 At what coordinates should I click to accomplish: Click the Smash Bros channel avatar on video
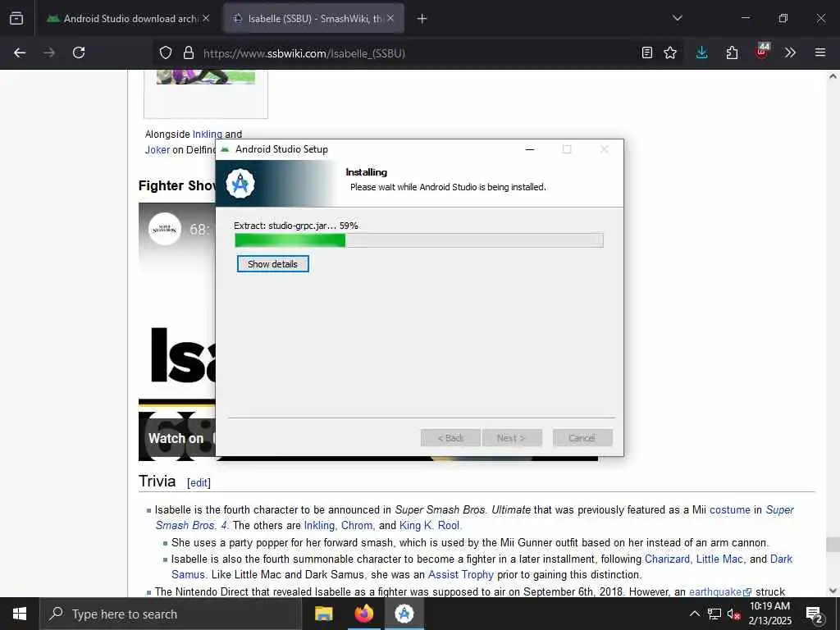[x=164, y=230]
